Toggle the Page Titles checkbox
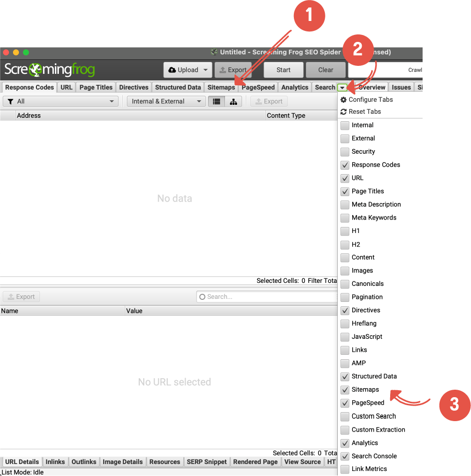Viewport: 471px width, 476px height. [345, 191]
